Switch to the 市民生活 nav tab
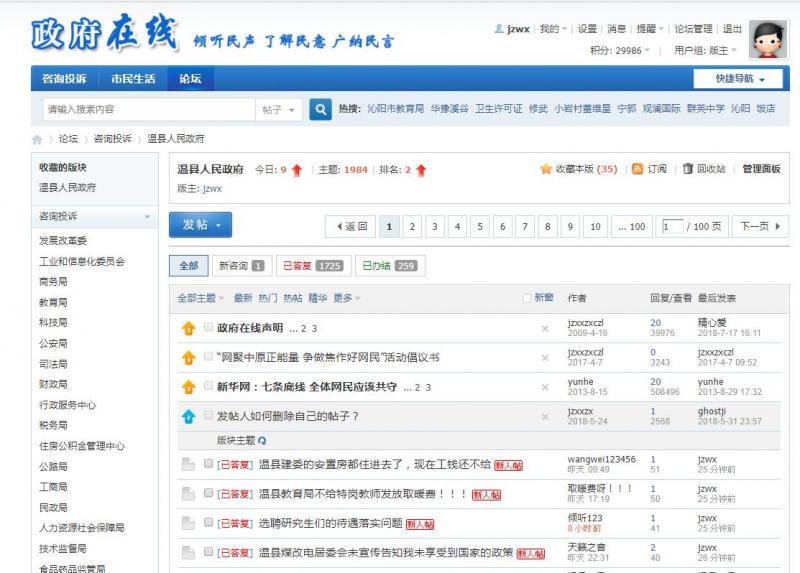This screenshot has width=800, height=573. 133,79
